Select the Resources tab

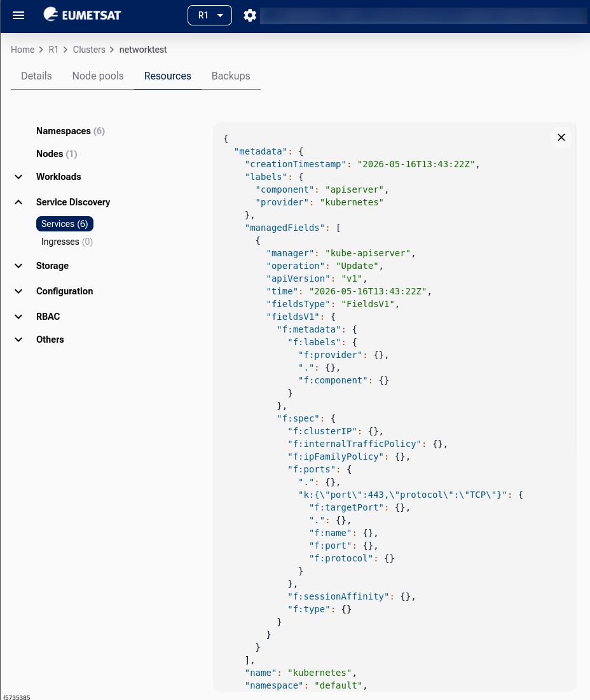point(167,76)
